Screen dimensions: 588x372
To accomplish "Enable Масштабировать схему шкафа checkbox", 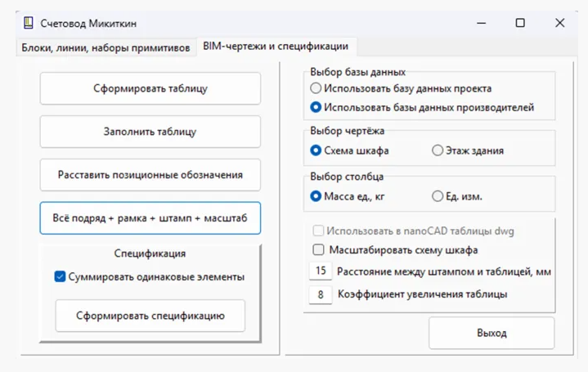I will point(318,249).
